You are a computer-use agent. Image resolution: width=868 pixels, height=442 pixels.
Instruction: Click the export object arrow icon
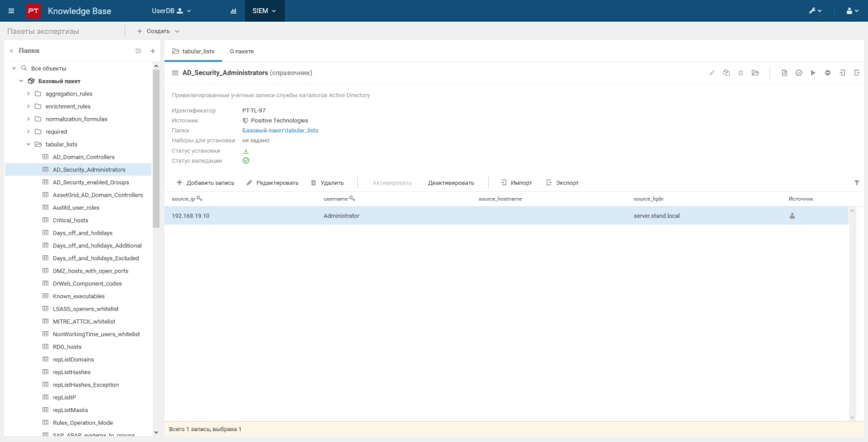pyautogui.click(x=856, y=73)
